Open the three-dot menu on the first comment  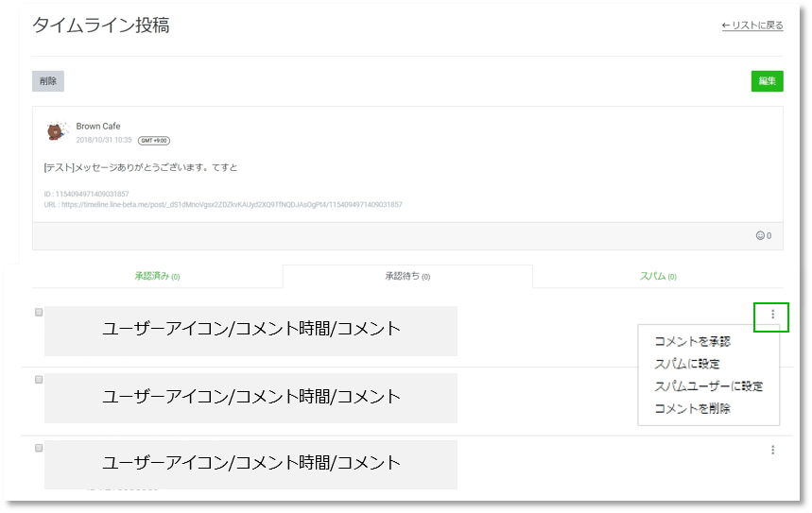click(x=772, y=315)
